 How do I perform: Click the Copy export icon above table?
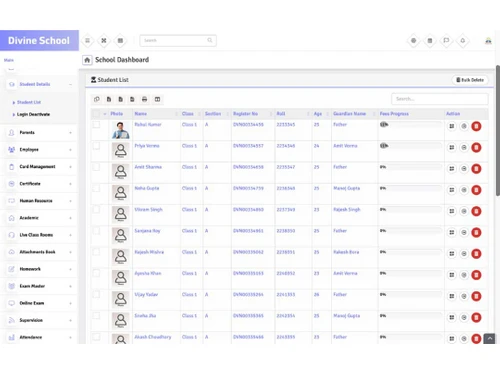tap(97, 99)
